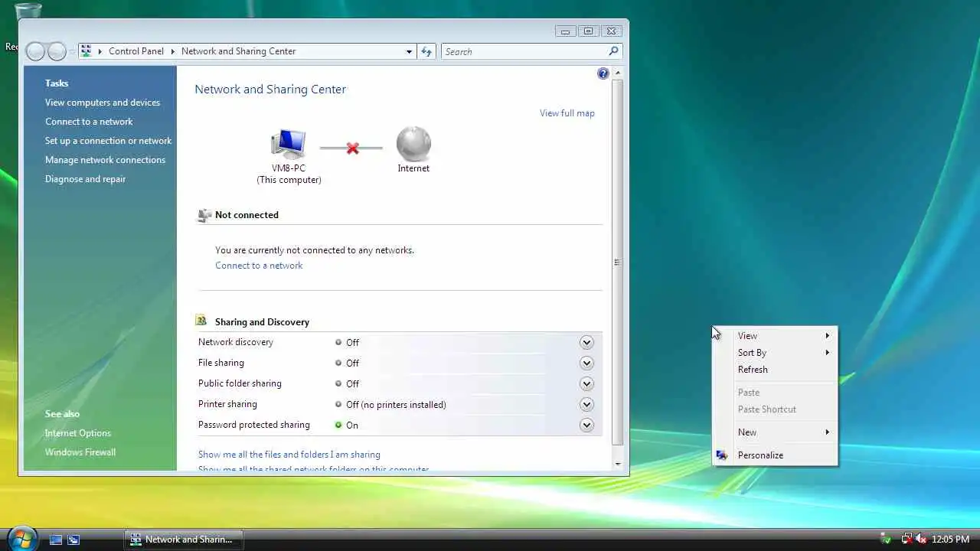The width and height of the screenshot is (980, 551).
Task: Click Manage network connections
Action: [x=105, y=160]
